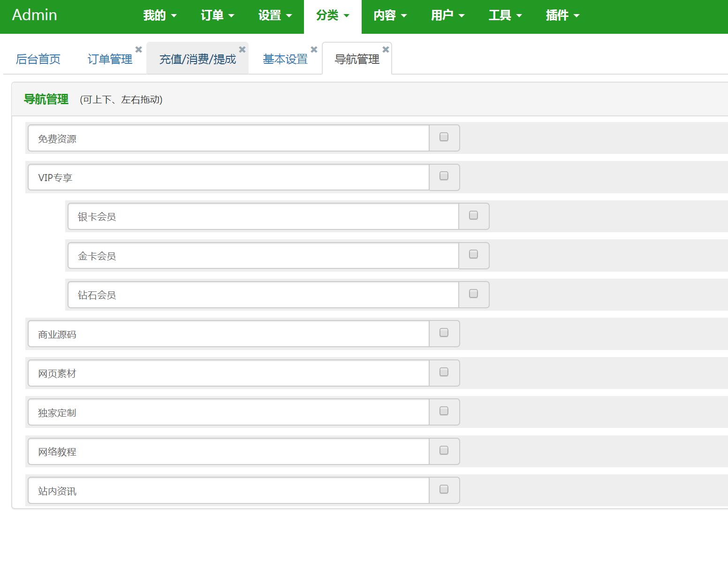Select the 金卡会员 sub-item field
Viewport: 728px width, 579px height.
263,256
